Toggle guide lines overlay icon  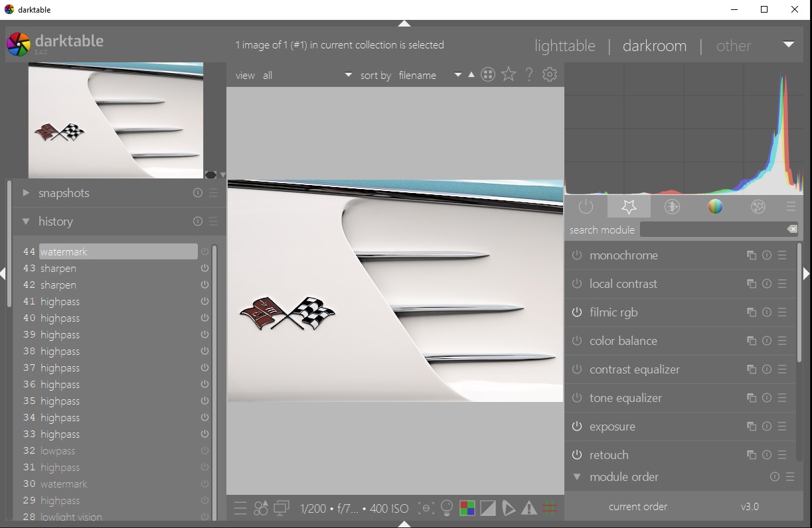tap(550, 509)
